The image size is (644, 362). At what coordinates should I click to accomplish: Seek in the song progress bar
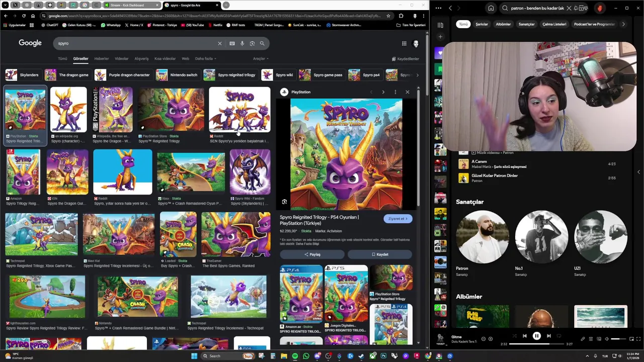pyautogui.click(x=536, y=344)
